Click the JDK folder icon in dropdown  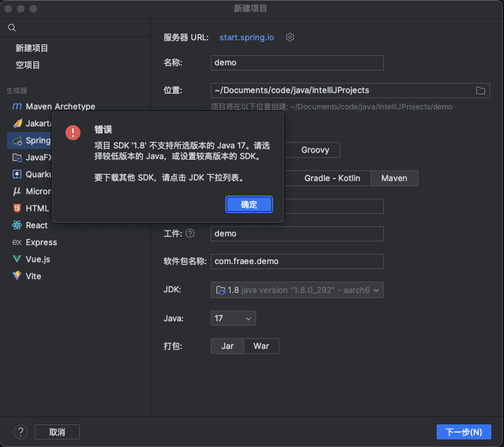[x=221, y=290]
